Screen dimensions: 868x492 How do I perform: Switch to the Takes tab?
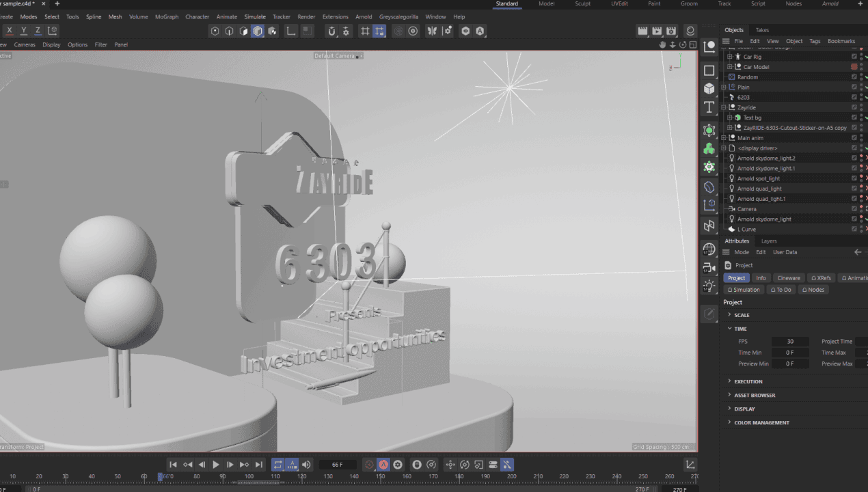[762, 30]
